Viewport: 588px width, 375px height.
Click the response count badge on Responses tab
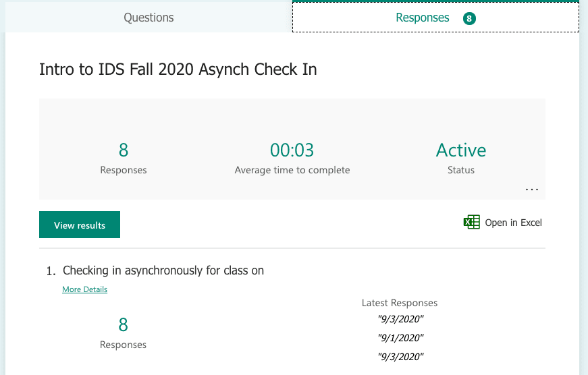coord(469,19)
